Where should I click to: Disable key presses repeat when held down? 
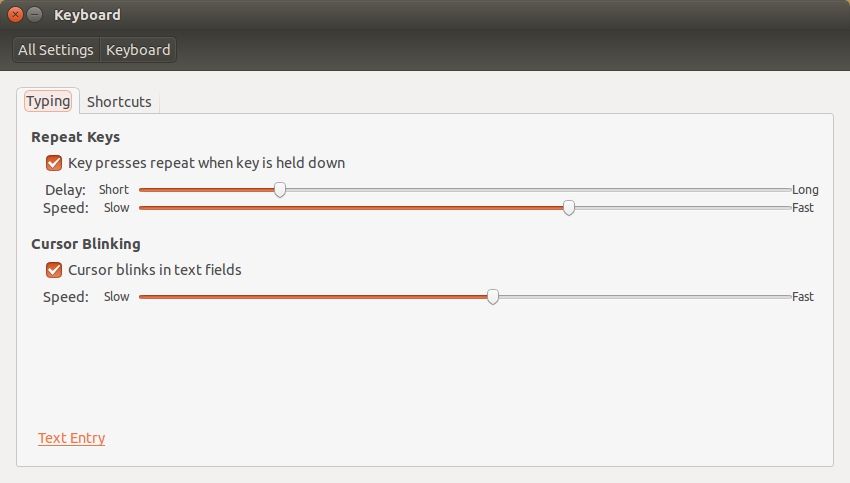[54, 163]
